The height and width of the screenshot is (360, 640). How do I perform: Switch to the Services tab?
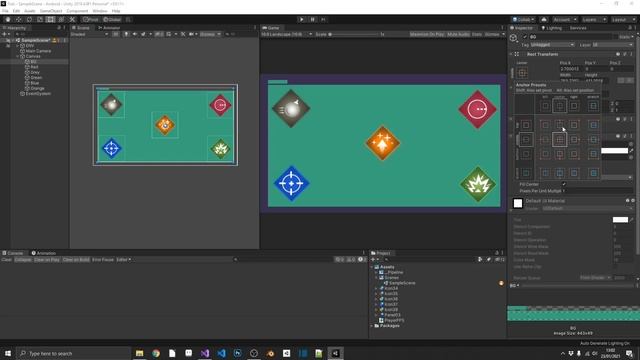point(578,28)
